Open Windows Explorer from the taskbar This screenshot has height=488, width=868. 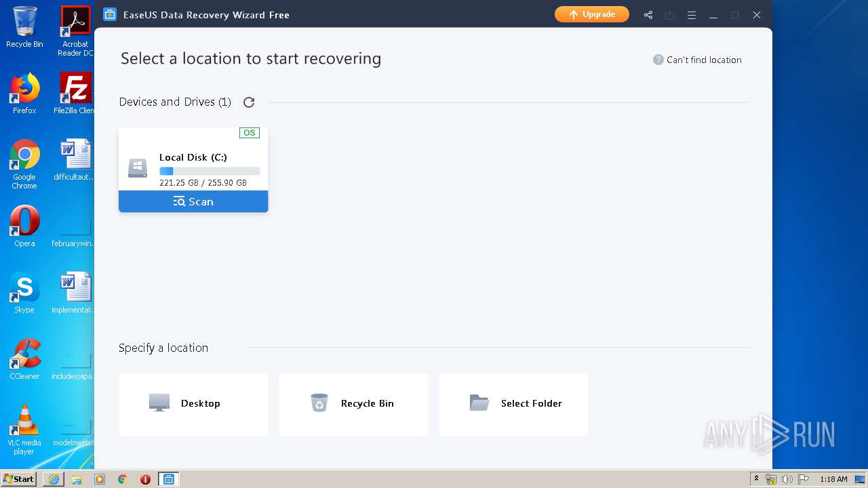[x=77, y=479]
